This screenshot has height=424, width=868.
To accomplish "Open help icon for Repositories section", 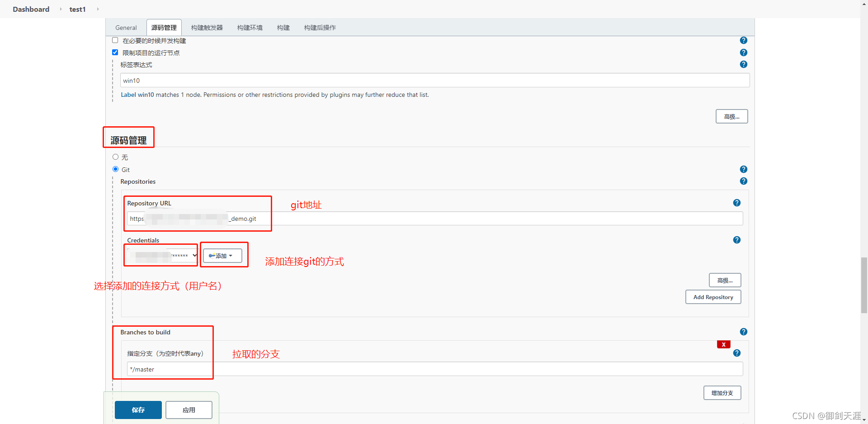I will pyautogui.click(x=743, y=181).
